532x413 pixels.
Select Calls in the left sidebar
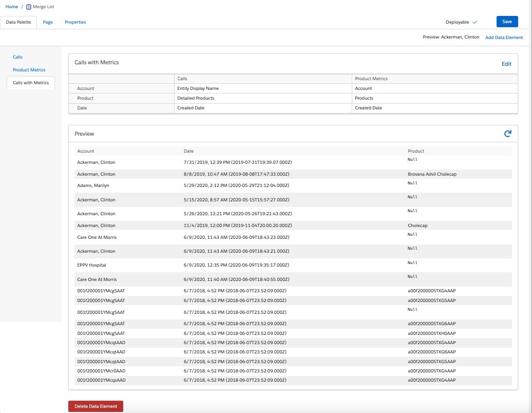tap(17, 57)
